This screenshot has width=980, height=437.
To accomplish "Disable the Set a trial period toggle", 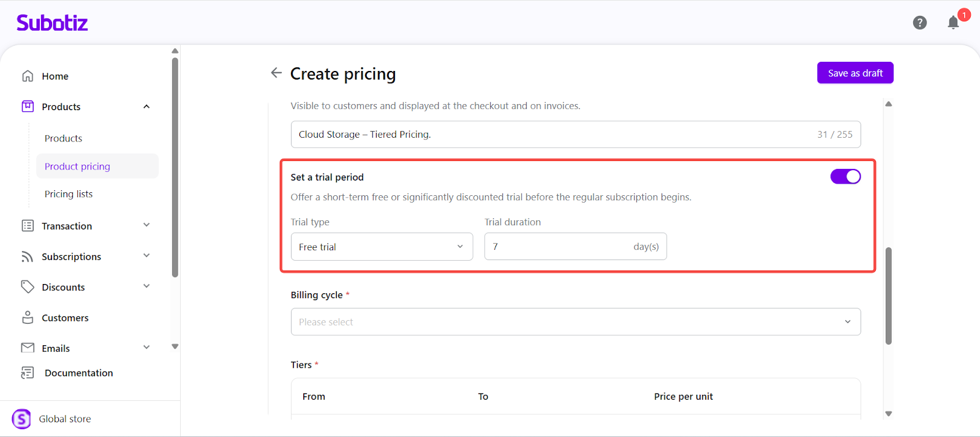I will (x=845, y=177).
